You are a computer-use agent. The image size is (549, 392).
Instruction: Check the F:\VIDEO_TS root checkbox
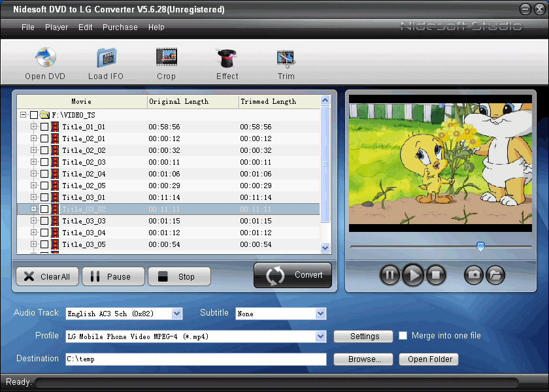point(34,115)
